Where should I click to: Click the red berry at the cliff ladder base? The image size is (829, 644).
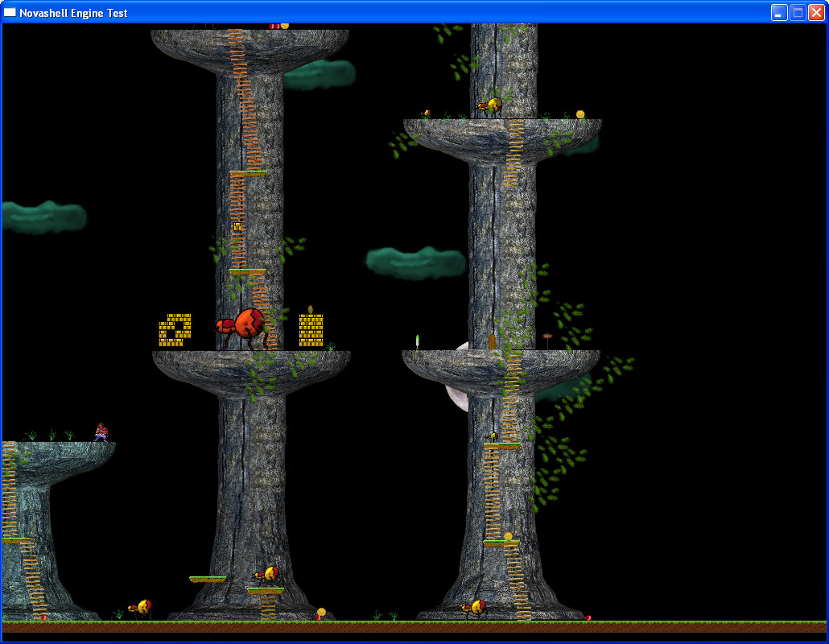pyautogui.click(x=44, y=617)
